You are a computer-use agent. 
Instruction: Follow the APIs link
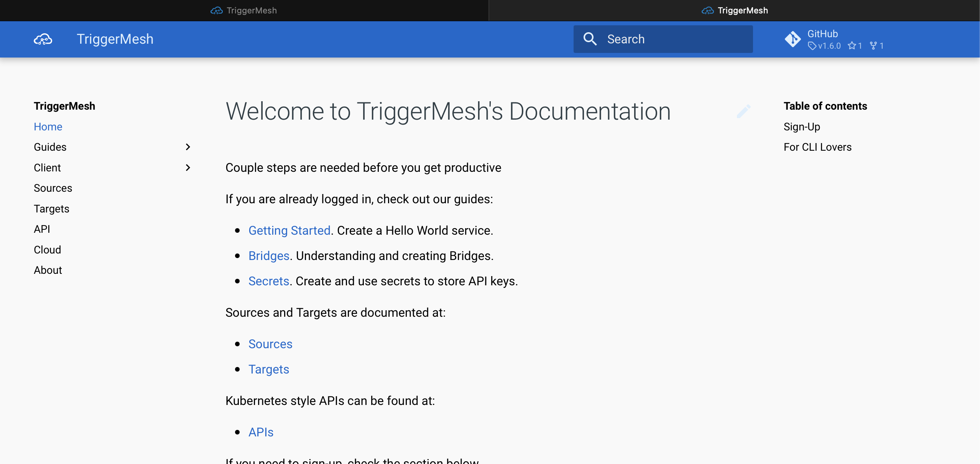tap(261, 432)
